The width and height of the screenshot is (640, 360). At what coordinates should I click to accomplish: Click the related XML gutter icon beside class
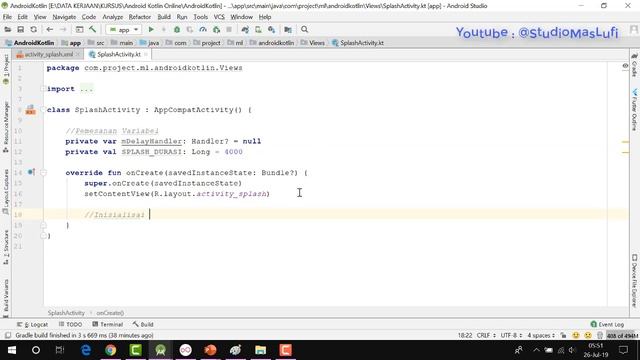[31, 109]
